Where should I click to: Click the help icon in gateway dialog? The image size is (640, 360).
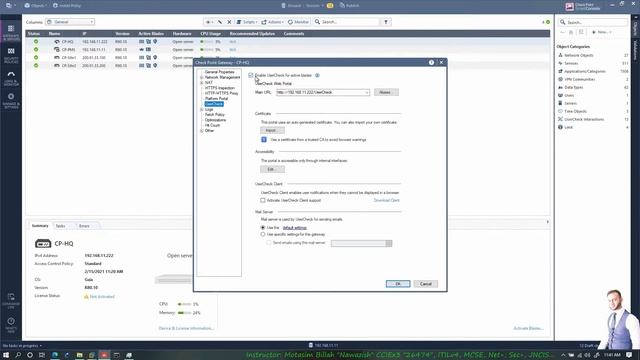click(x=431, y=62)
